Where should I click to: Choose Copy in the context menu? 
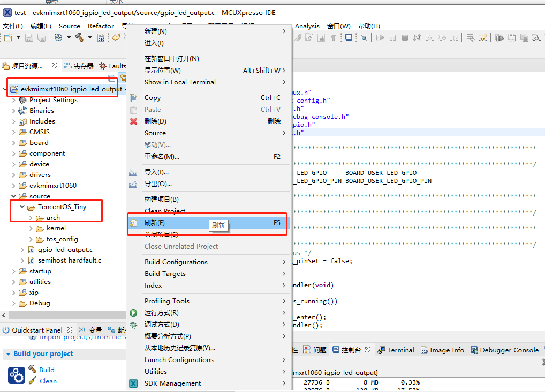click(209, 98)
